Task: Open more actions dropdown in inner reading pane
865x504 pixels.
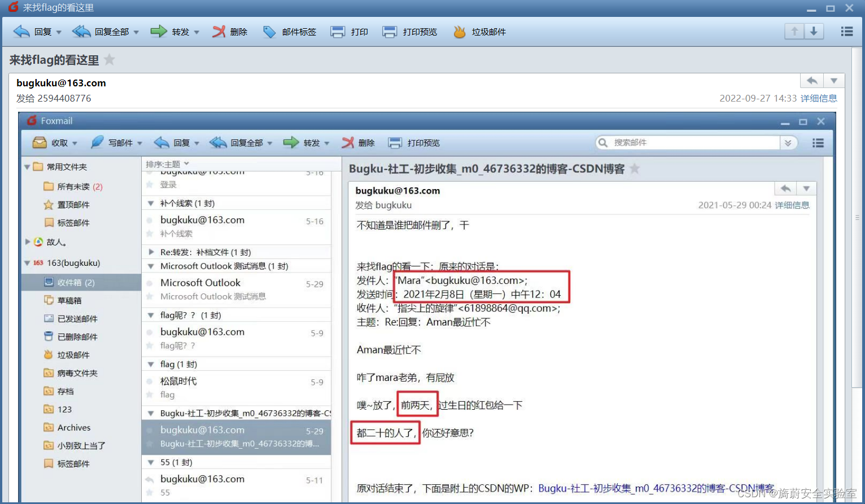Action: [806, 189]
